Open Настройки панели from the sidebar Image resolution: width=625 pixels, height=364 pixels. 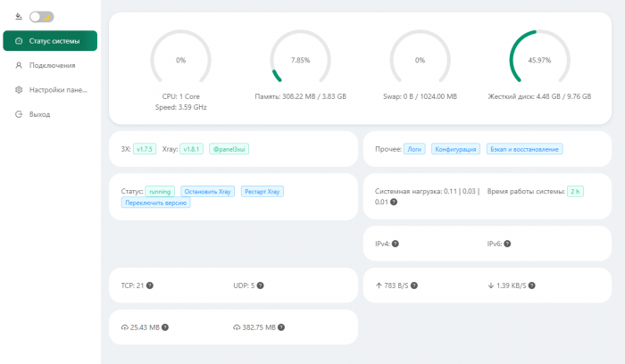coord(57,89)
